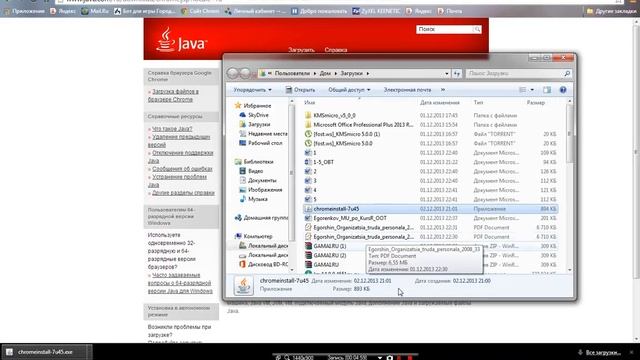
Task: Click the Java icon in details pane
Action: (x=244, y=285)
